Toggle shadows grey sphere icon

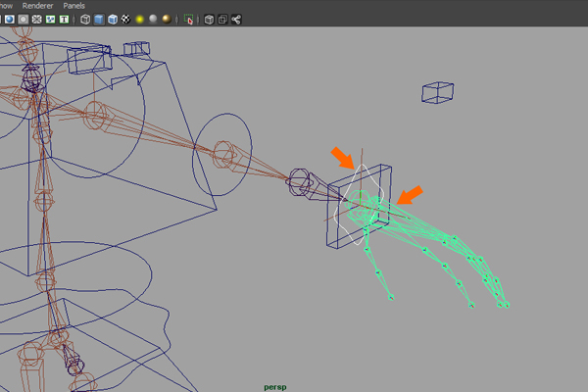pyautogui.click(x=153, y=19)
